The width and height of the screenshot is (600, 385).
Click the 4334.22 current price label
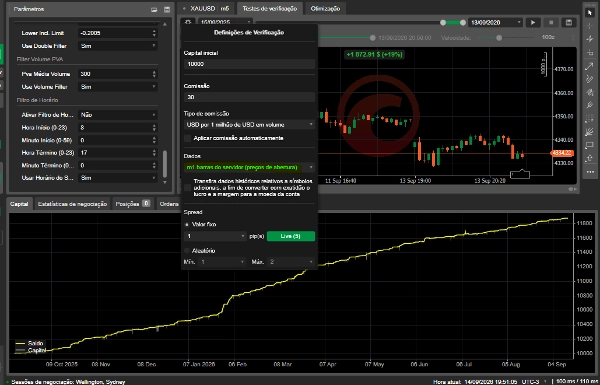pos(562,153)
